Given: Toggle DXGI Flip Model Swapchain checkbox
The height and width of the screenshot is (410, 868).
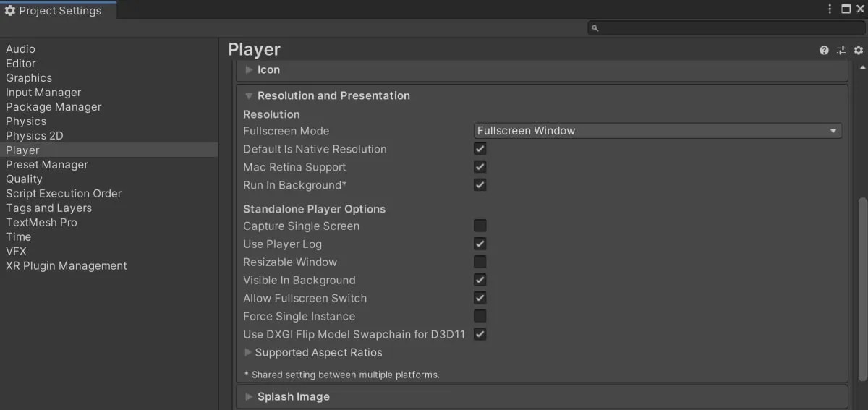Looking at the screenshot, I should [480, 334].
